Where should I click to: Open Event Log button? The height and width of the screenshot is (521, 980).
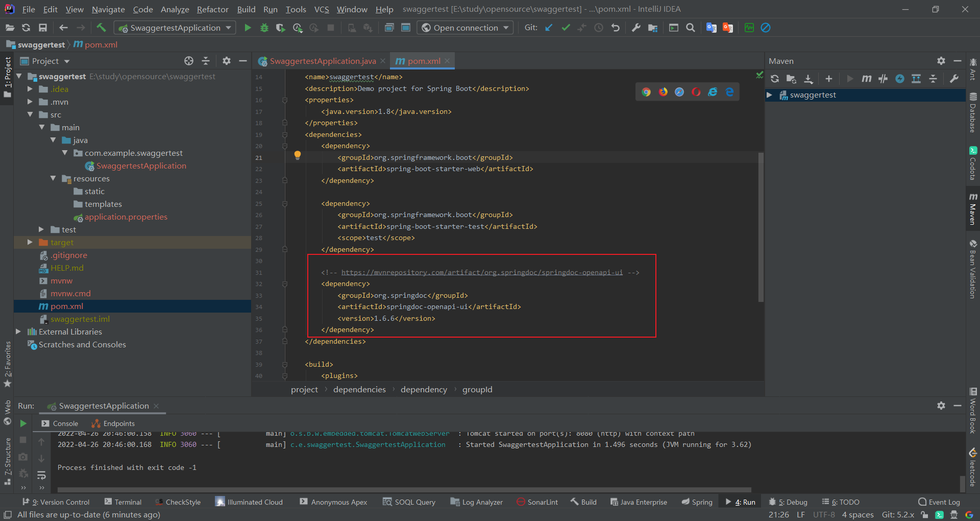(x=939, y=502)
